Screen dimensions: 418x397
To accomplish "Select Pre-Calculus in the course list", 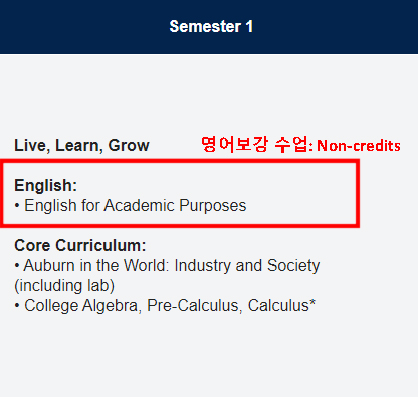I will point(193,306).
